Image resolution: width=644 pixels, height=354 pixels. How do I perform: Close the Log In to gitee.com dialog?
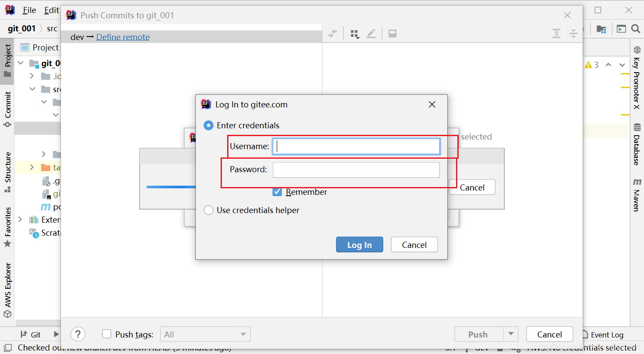pyautogui.click(x=432, y=104)
